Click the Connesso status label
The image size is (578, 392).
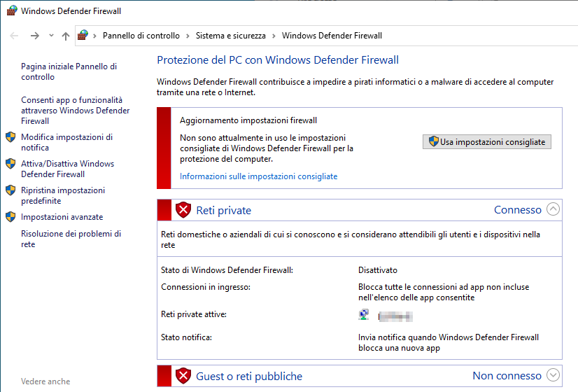pyautogui.click(x=518, y=209)
